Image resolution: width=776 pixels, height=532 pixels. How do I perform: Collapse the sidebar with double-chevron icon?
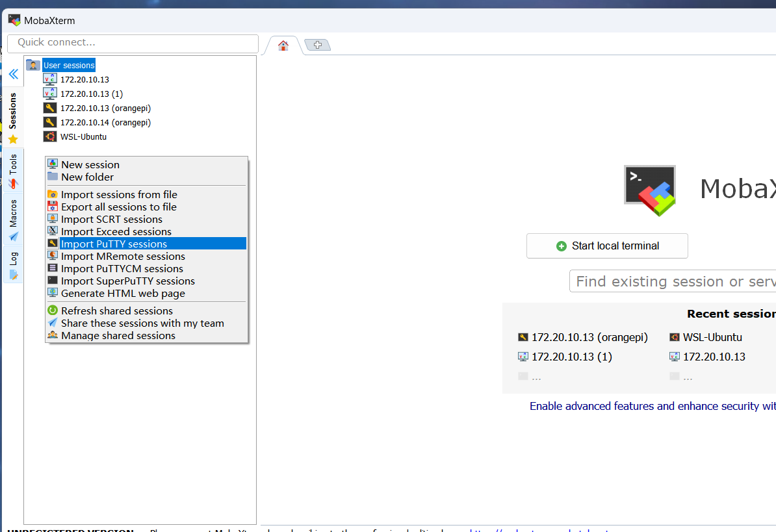tap(14, 74)
